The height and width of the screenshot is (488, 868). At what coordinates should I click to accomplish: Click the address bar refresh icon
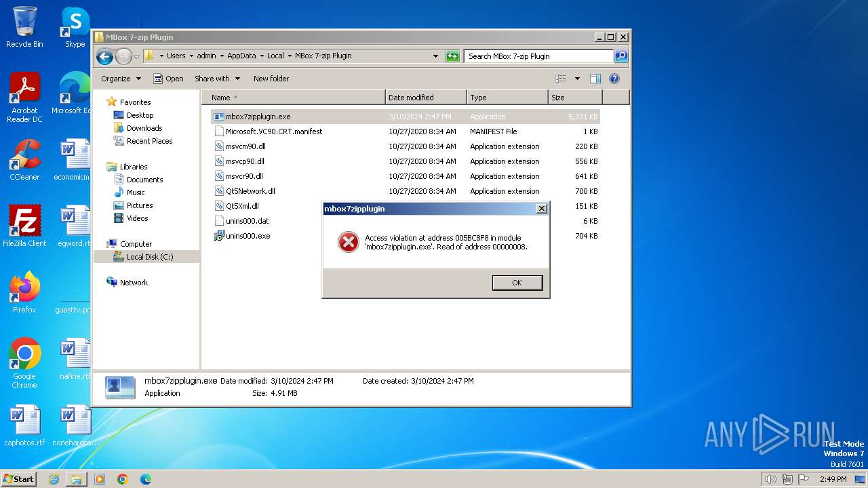pyautogui.click(x=452, y=56)
